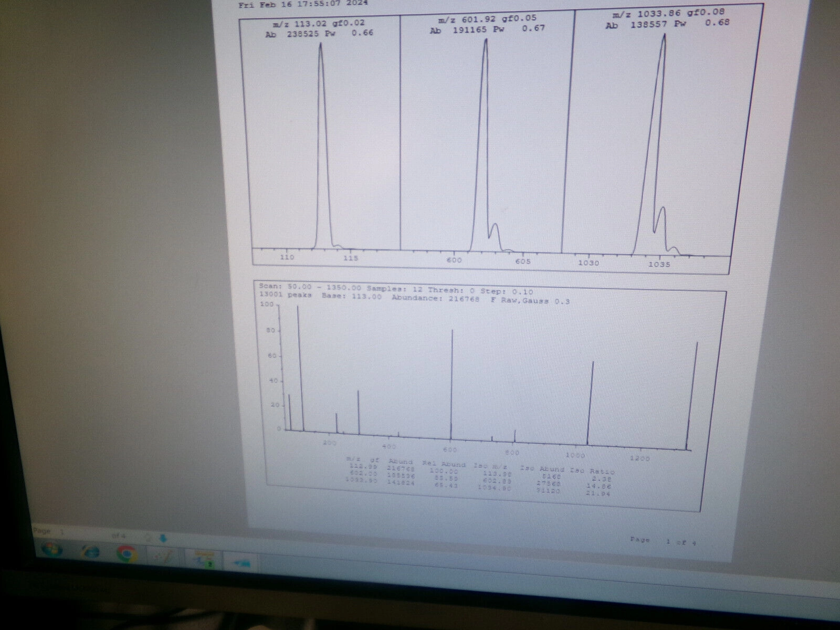Open the taskbar app with green 2 badge
Image resolution: width=840 pixels, height=630 pixels.
point(203,560)
